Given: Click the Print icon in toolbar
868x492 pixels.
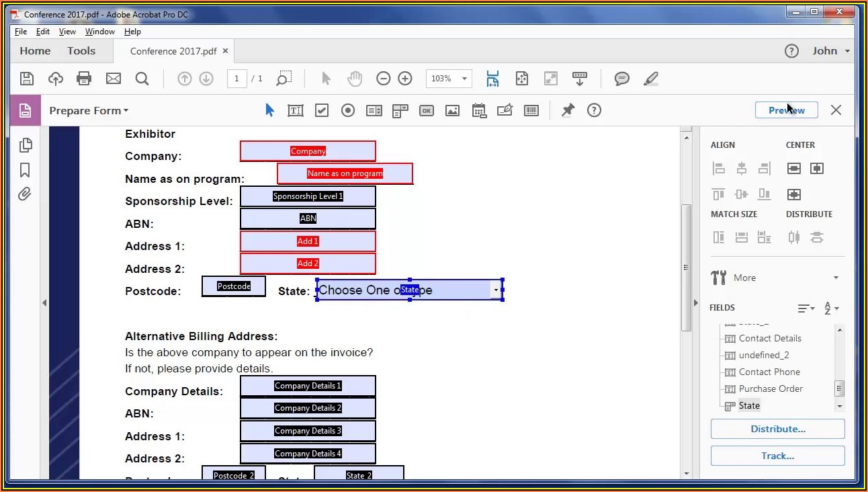Looking at the screenshot, I should (x=84, y=79).
